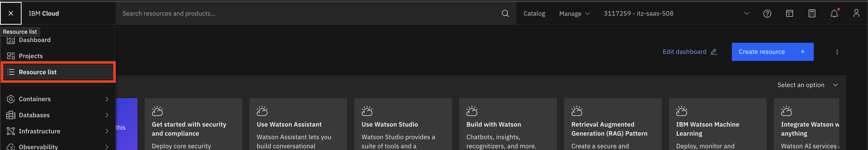The image size is (868, 150).
Task: Expand the Containers submenu chevron
Action: pyautogui.click(x=107, y=99)
